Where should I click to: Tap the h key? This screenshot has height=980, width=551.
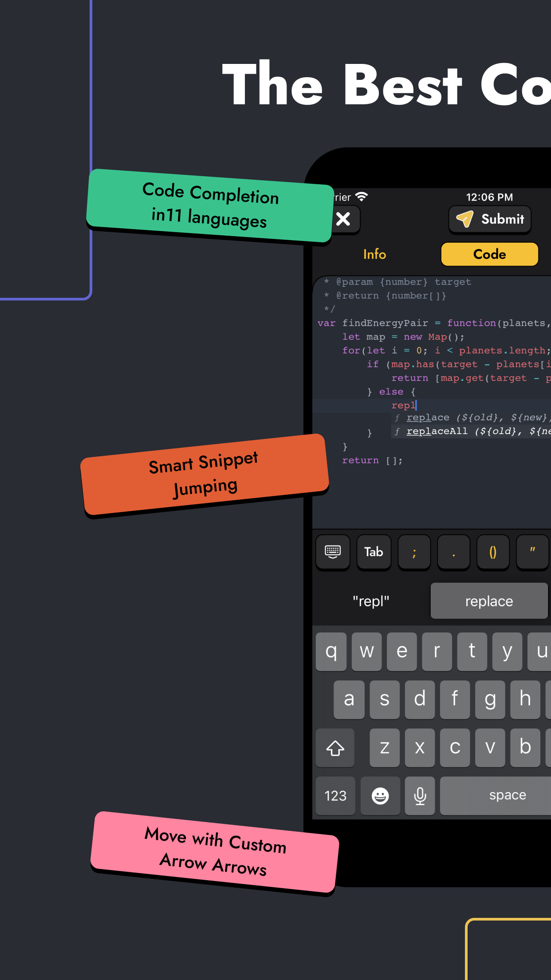coord(525,699)
